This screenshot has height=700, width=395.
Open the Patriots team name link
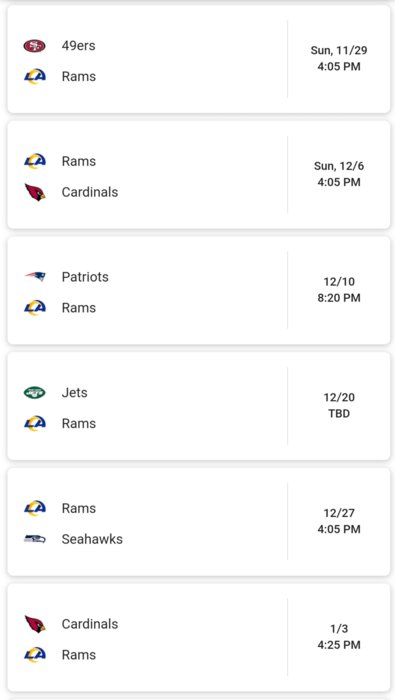pyautogui.click(x=85, y=277)
